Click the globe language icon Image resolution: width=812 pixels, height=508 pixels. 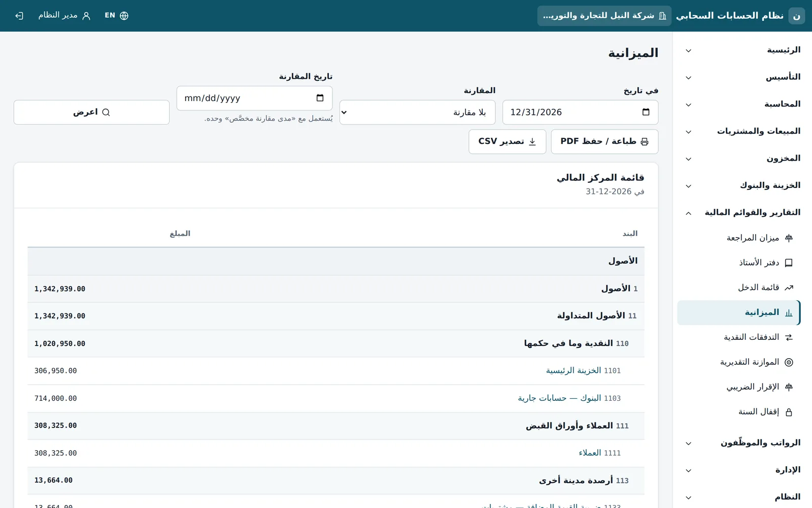pos(124,16)
